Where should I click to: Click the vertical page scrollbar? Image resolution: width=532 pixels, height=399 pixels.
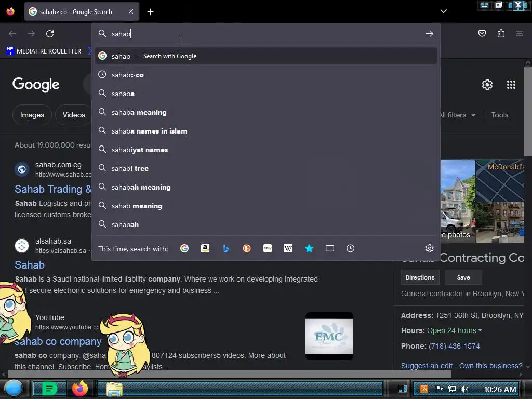528,112
